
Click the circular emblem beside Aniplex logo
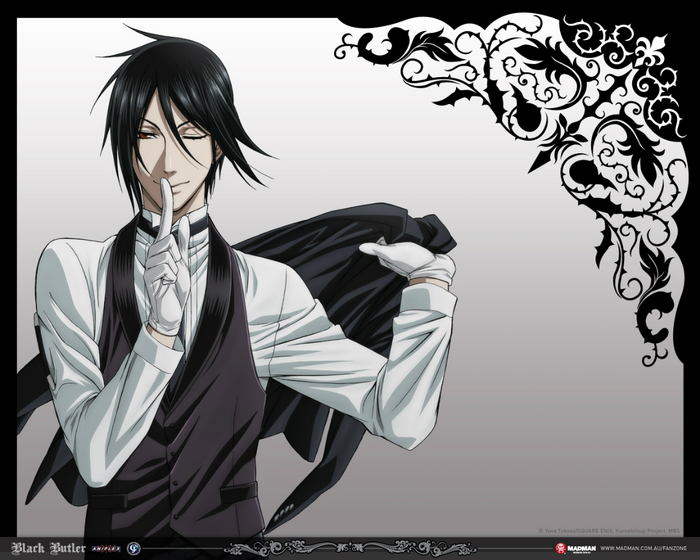pyautogui.click(x=133, y=548)
